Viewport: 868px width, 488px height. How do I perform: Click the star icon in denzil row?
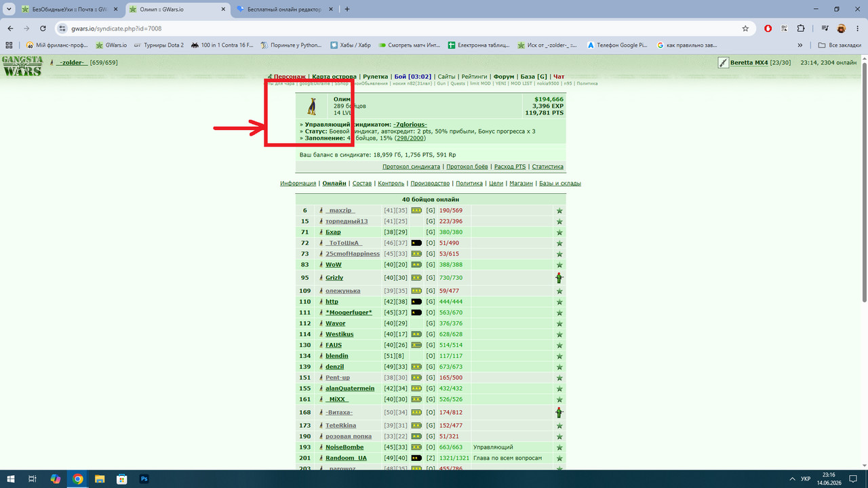559,367
